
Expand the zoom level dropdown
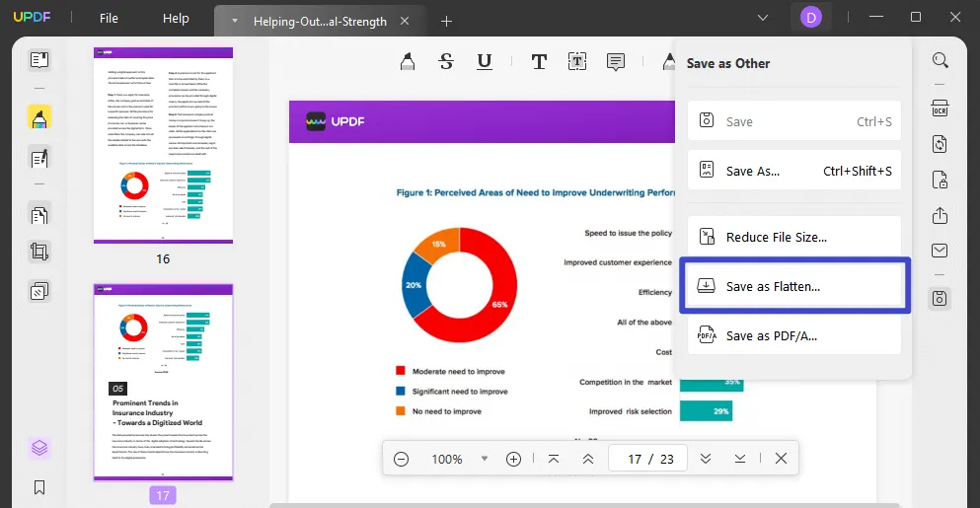(484, 459)
